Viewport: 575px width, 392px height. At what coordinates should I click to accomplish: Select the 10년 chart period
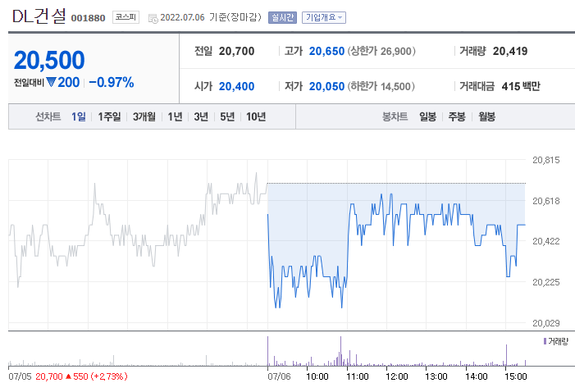[x=256, y=116]
